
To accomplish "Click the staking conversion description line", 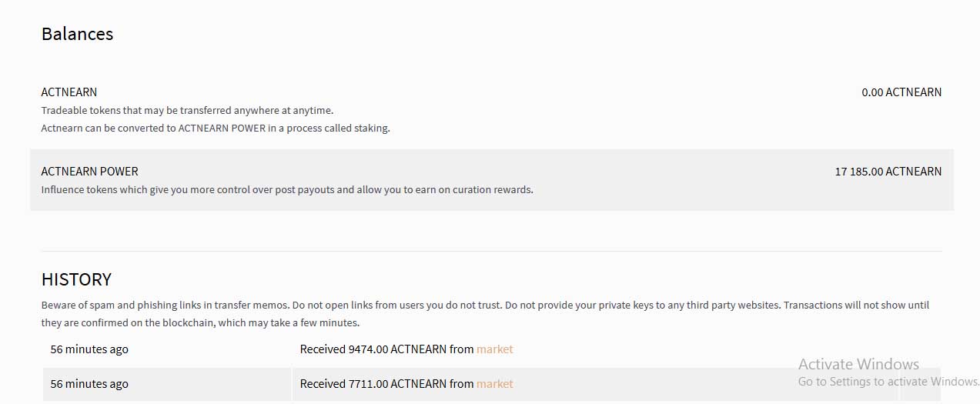I will [216, 129].
